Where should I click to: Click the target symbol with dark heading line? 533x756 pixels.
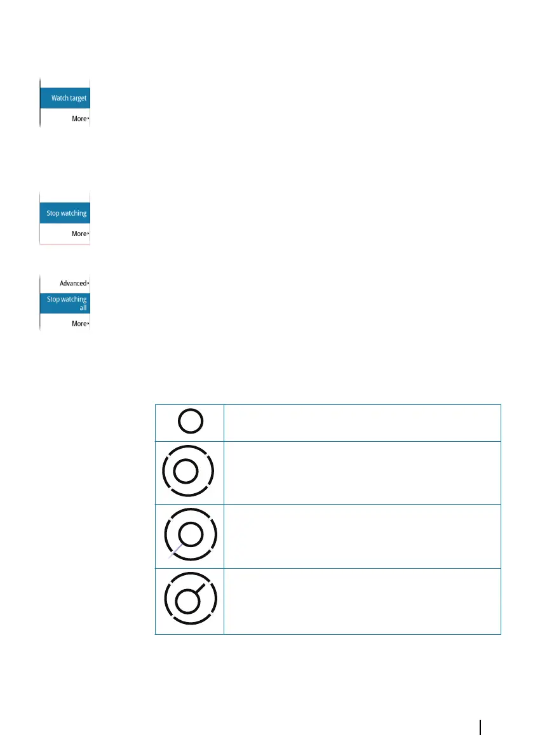pos(191,599)
